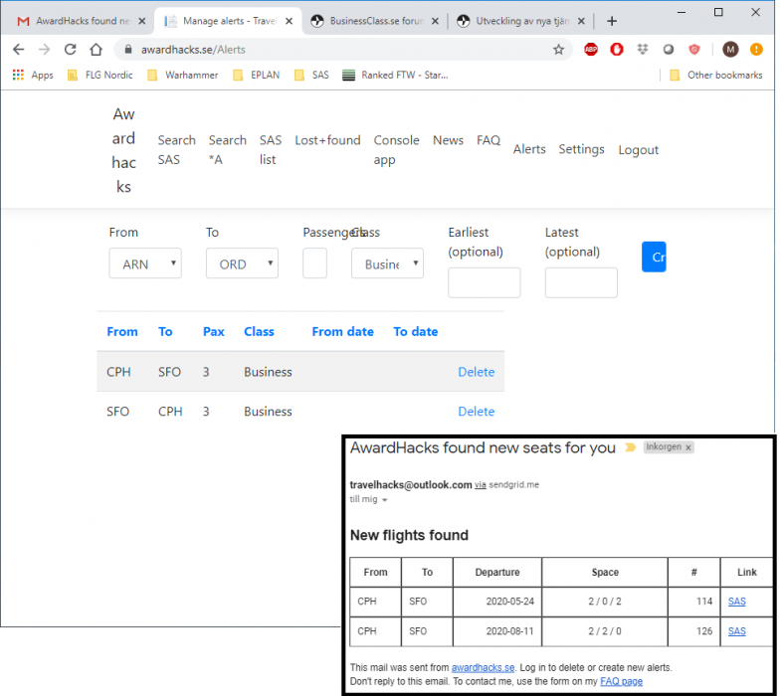This screenshot has height=696, width=784.
Task: Click the browser back arrow
Action: click(x=18, y=49)
